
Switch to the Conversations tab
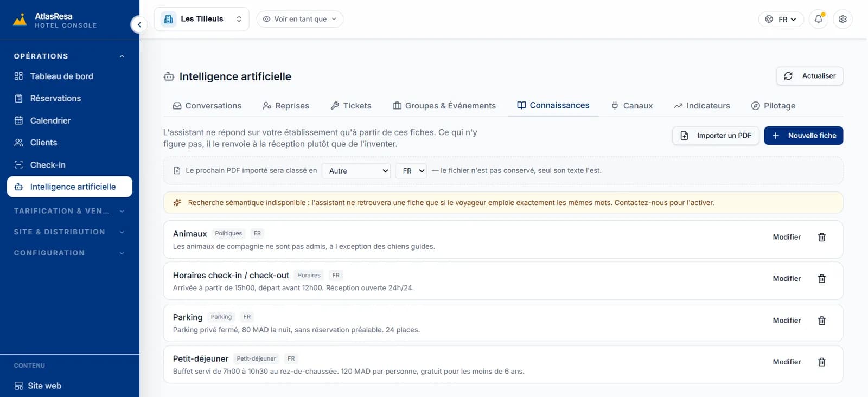click(x=207, y=106)
